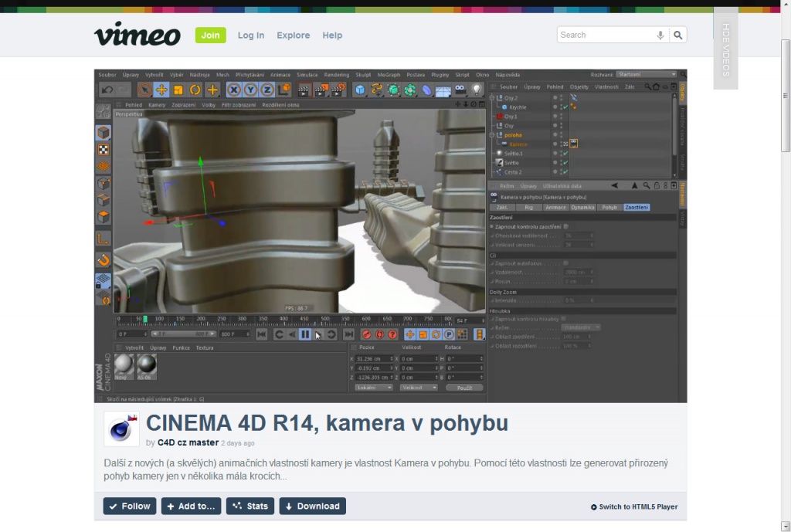Open the MoGraph menu

tap(389, 75)
